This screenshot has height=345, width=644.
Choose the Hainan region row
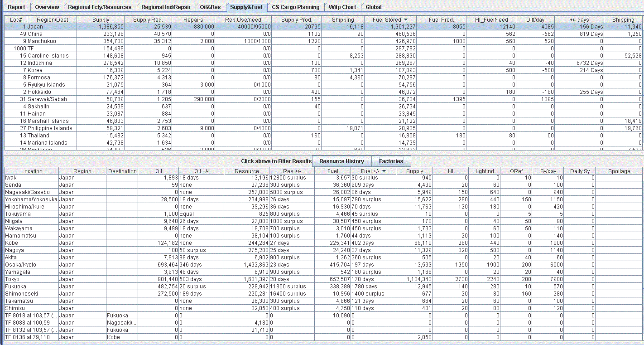pyautogui.click(x=323, y=114)
